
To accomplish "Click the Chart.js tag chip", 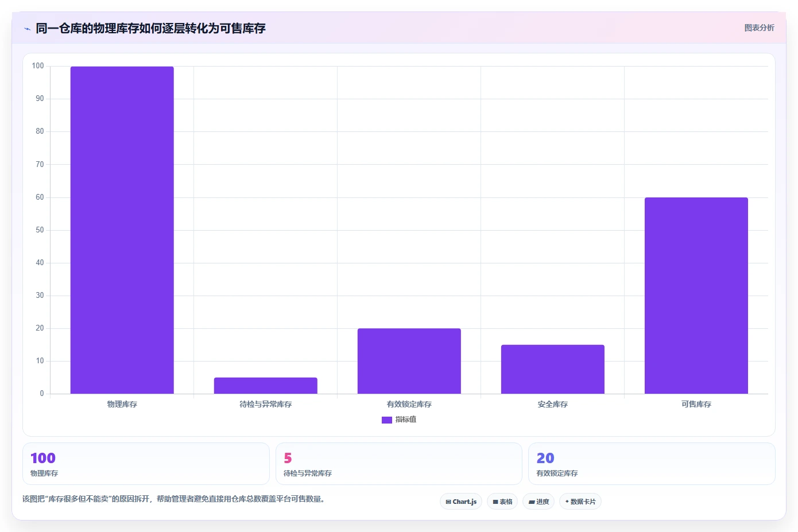I will click(x=461, y=502).
